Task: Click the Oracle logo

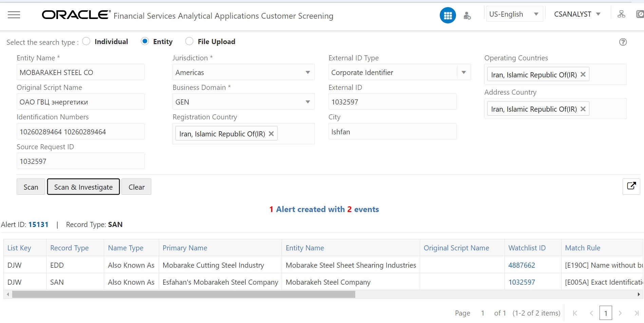Action: (x=76, y=15)
